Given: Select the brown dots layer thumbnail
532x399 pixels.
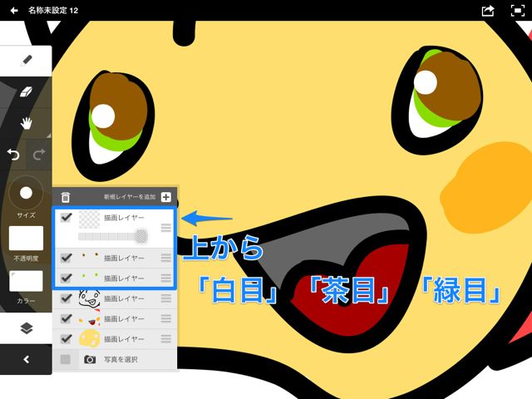Looking at the screenshot, I should point(90,258).
